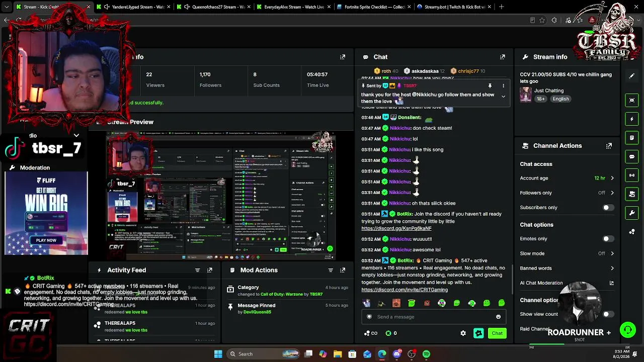Filter the Activity Feed entries
The height and width of the screenshot is (362, 644).
click(197, 270)
